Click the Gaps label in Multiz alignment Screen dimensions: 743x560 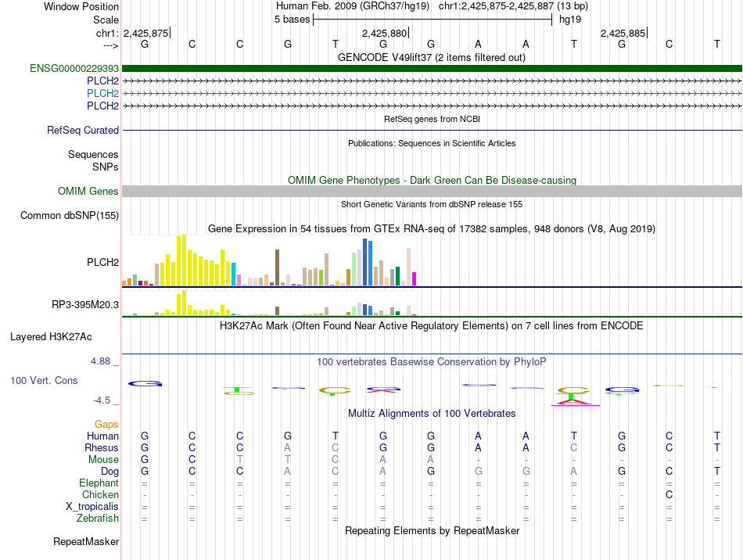(106, 425)
